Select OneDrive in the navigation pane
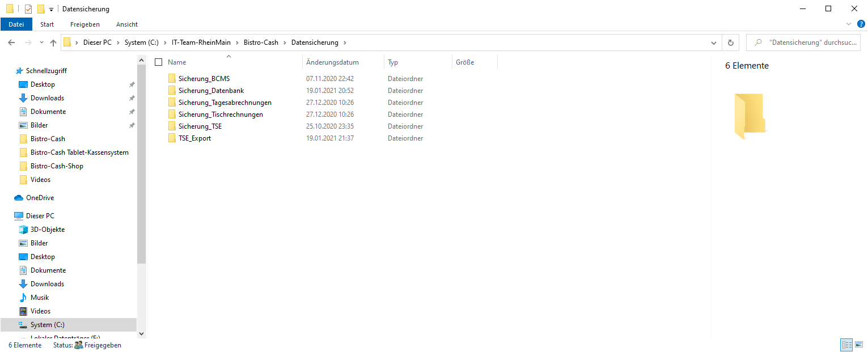The height and width of the screenshot is (352, 868). [40, 198]
